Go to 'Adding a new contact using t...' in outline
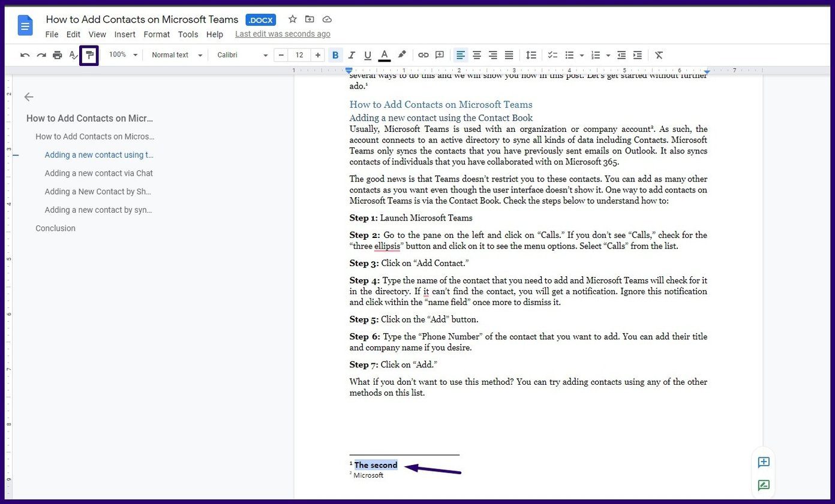Image resolution: width=835 pixels, height=504 pixels. click(x=99, y=155)
